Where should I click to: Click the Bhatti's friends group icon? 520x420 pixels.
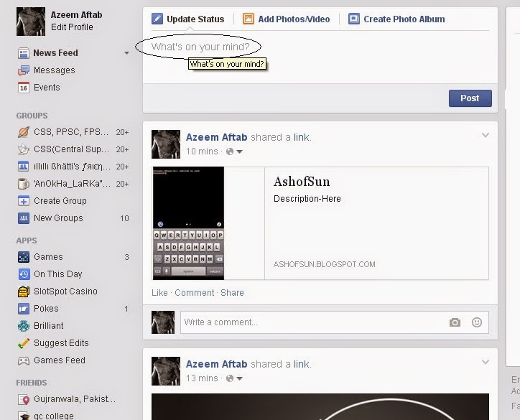(24, 167)
